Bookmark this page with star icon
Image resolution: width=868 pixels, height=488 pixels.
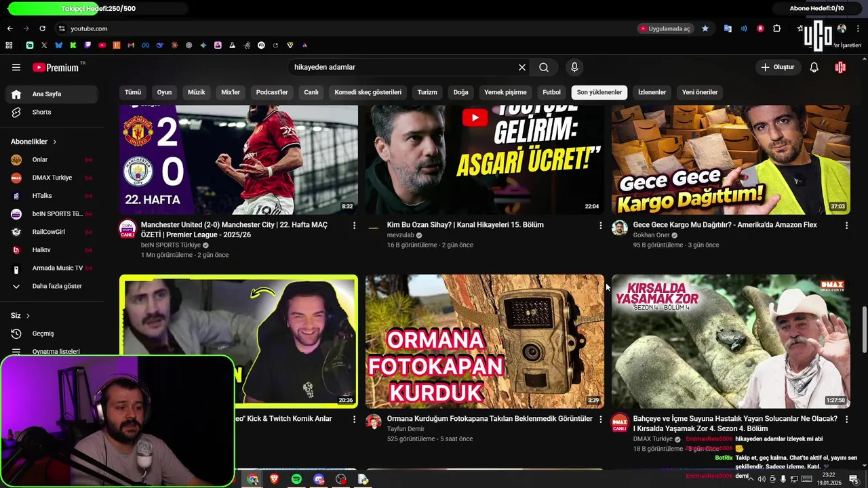point(705,28)
